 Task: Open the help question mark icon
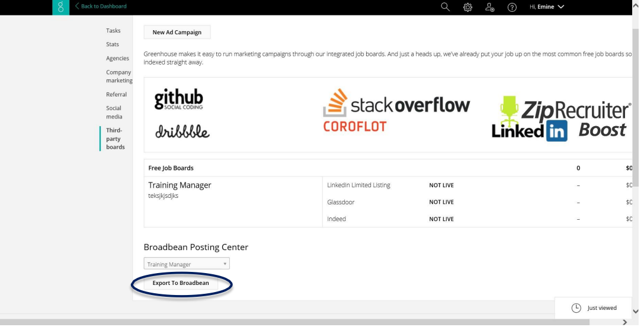512,7
